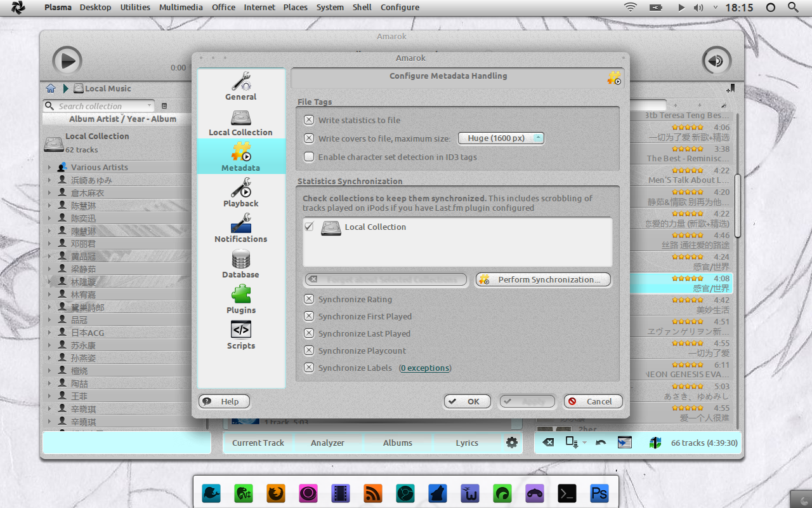Expand the 日本ACG artist node
Screen dimensions: 812x508
[x=49, y=333]
